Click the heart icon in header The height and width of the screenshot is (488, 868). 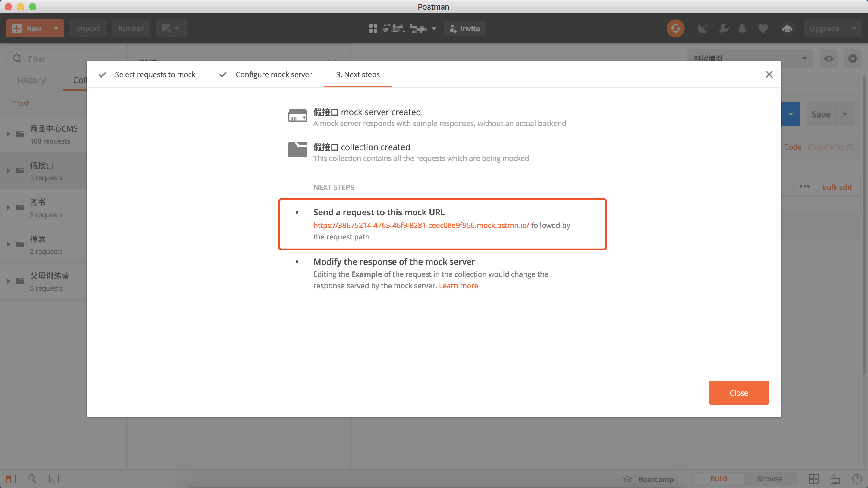763,29
